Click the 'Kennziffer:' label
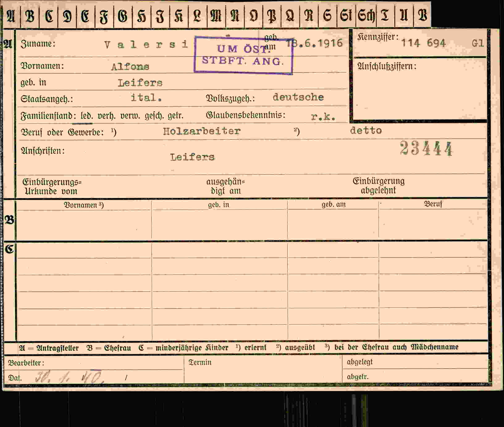 378,37
